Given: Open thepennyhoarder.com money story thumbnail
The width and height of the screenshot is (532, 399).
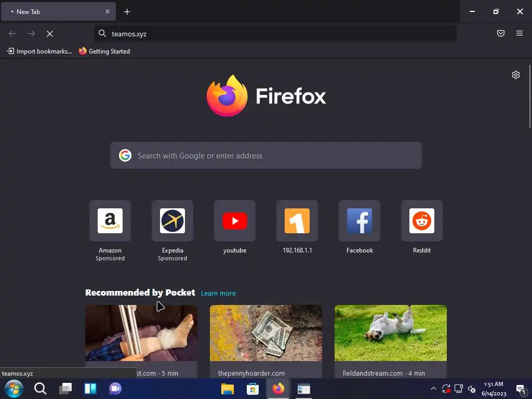Looking at the screenshot, I should pyautogui.click(x=265, y=333).
